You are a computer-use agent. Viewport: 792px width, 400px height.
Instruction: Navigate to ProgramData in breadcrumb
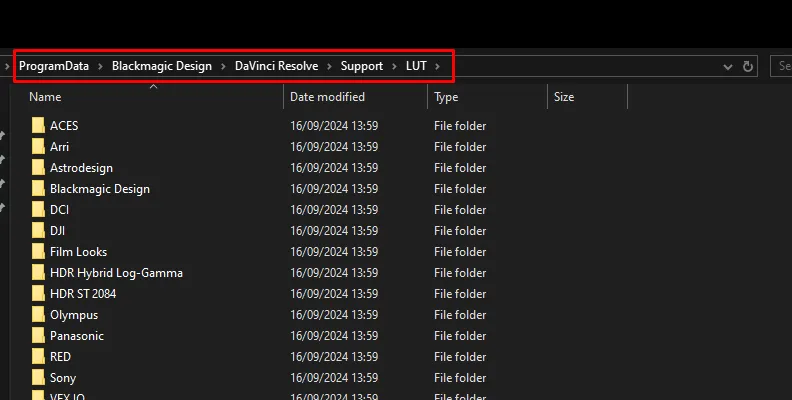56,67
